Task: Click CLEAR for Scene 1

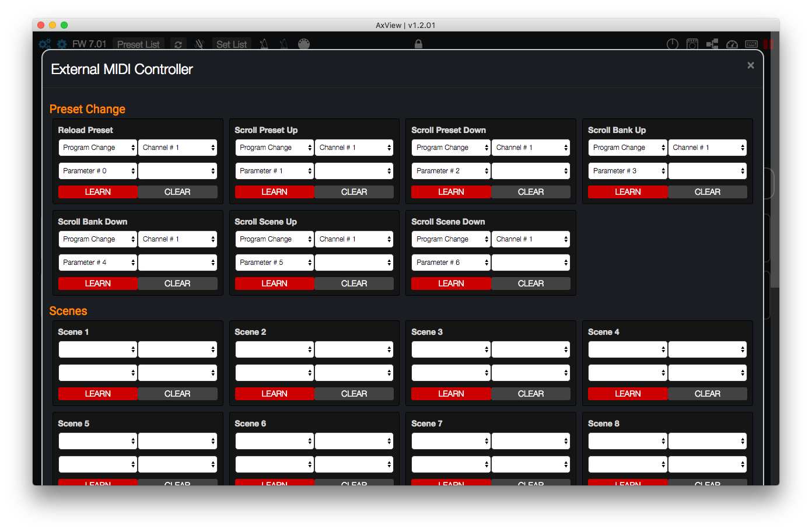Action: [x=177, y=394]
